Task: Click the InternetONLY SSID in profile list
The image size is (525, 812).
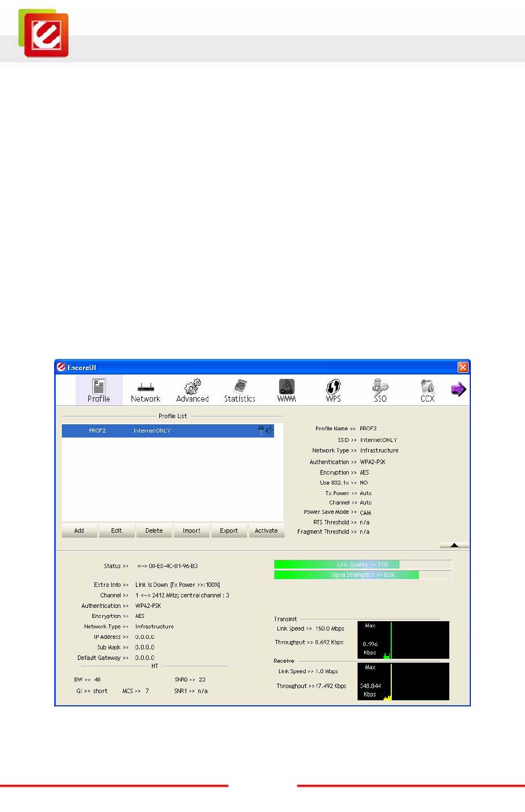Action: (x=152, y=430)
